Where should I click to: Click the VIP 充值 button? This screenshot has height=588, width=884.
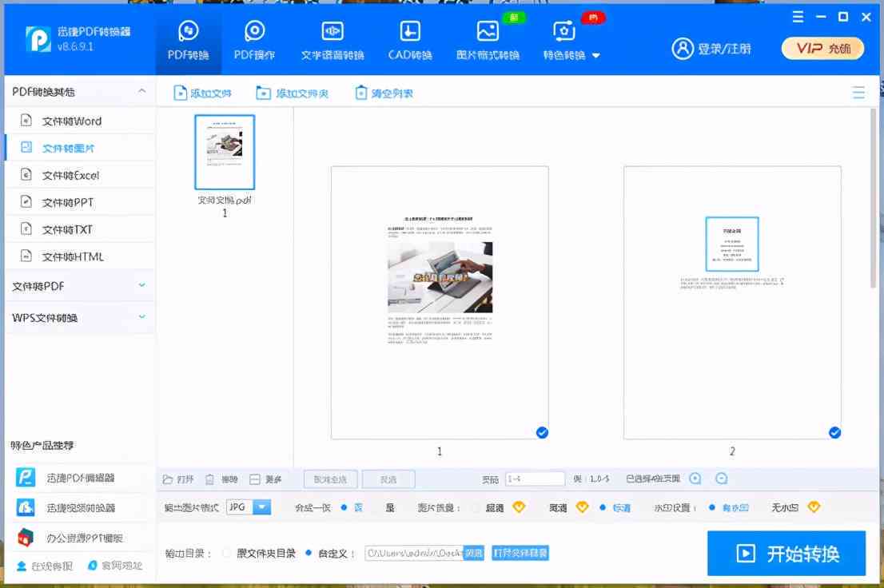822,49
